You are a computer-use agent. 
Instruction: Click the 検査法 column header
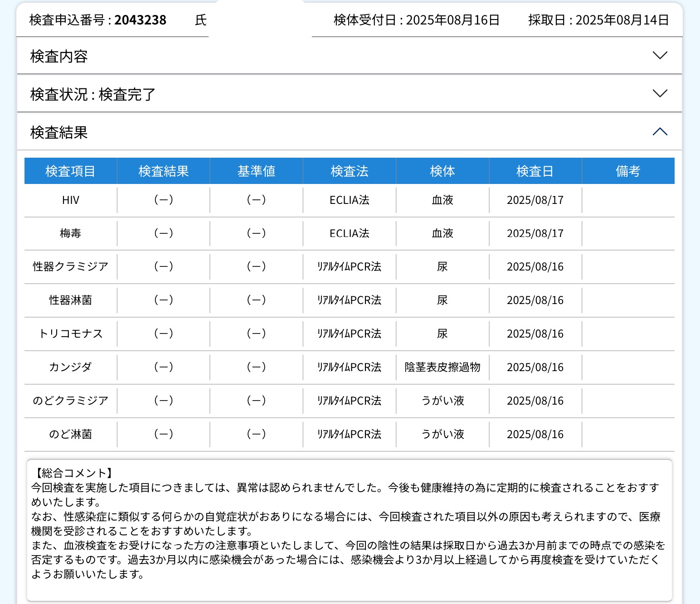point(350,171)
